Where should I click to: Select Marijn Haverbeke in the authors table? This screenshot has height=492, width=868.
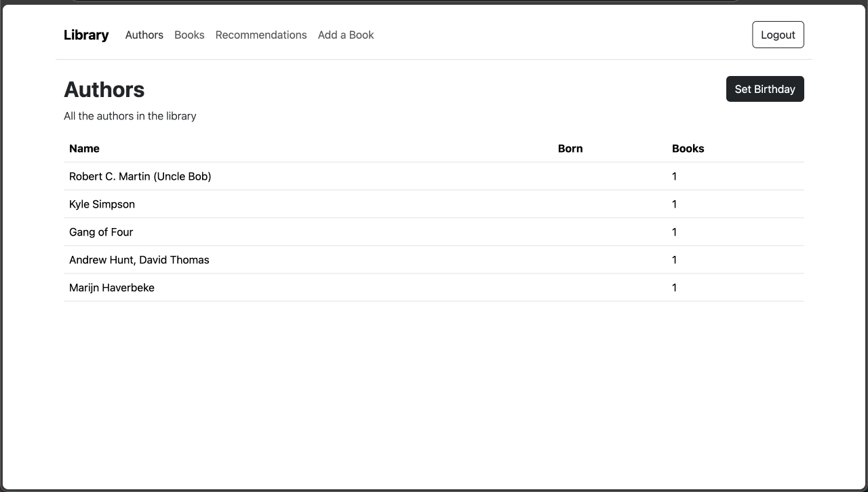pos(112,288)
